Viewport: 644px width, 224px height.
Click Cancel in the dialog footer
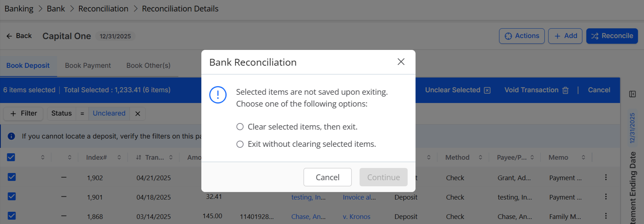pos(328,177)
